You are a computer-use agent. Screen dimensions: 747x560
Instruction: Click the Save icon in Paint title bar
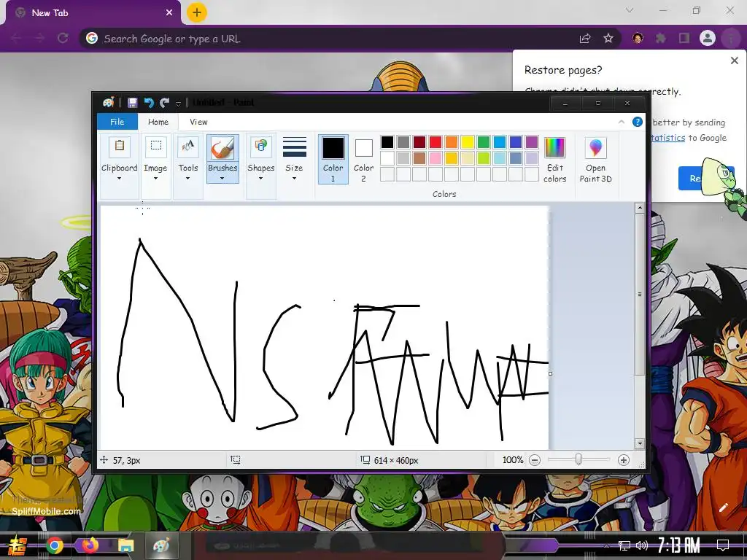point(133,102)
